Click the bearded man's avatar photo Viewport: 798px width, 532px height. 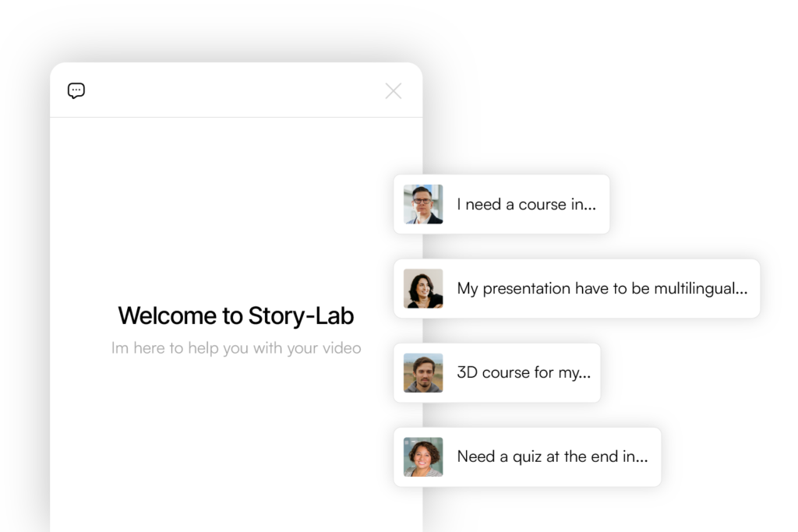coord(423,372)
